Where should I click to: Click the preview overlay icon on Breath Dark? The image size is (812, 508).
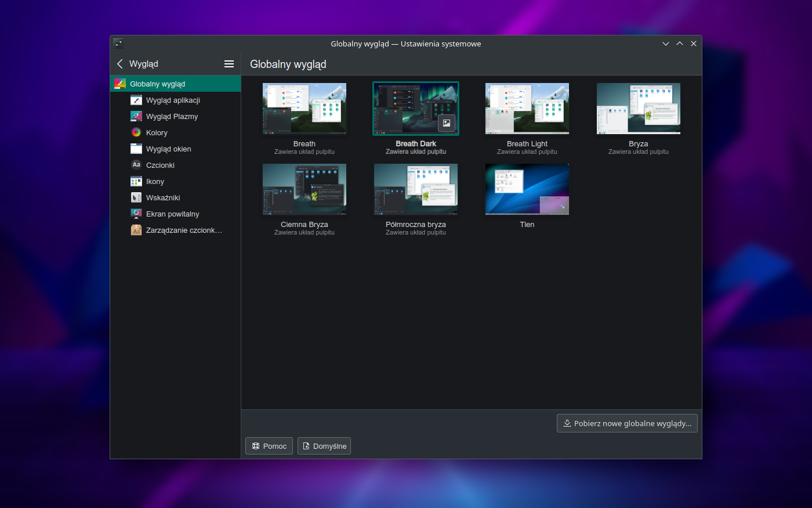447,123
